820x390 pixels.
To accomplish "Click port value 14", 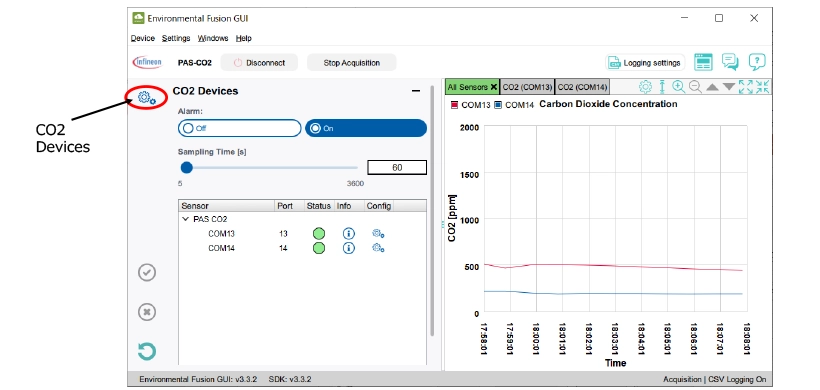I will pos(283,248).
